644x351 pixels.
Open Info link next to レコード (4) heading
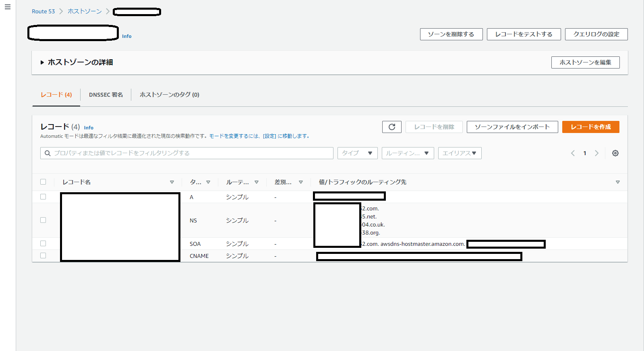tap(89, 128)
